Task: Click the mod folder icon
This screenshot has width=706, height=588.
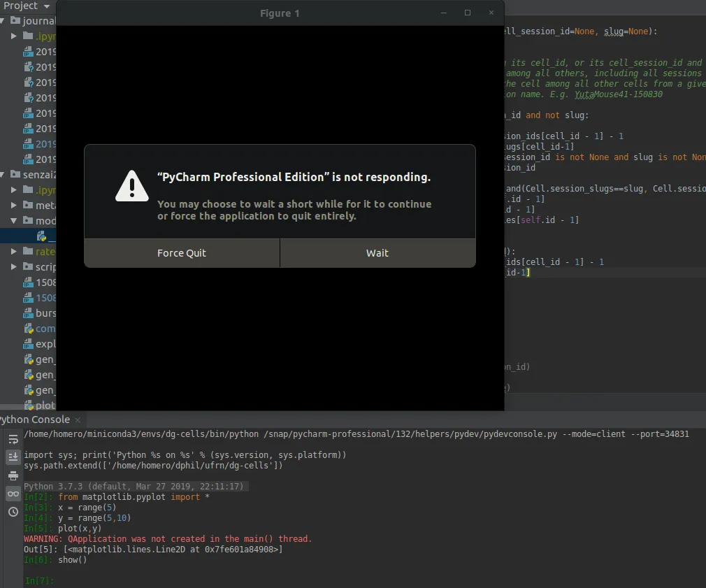Action: (x=28, y=220)
